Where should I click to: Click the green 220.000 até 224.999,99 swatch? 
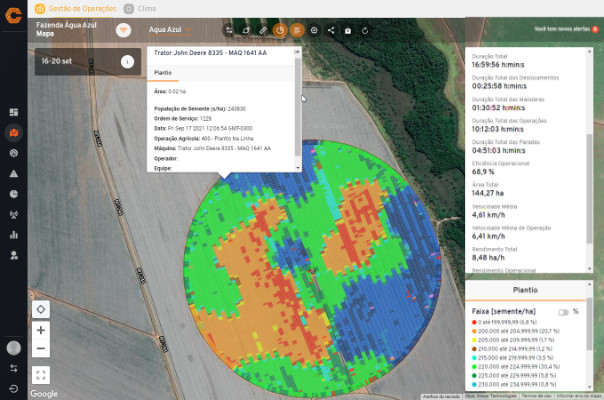pos(474,367)
